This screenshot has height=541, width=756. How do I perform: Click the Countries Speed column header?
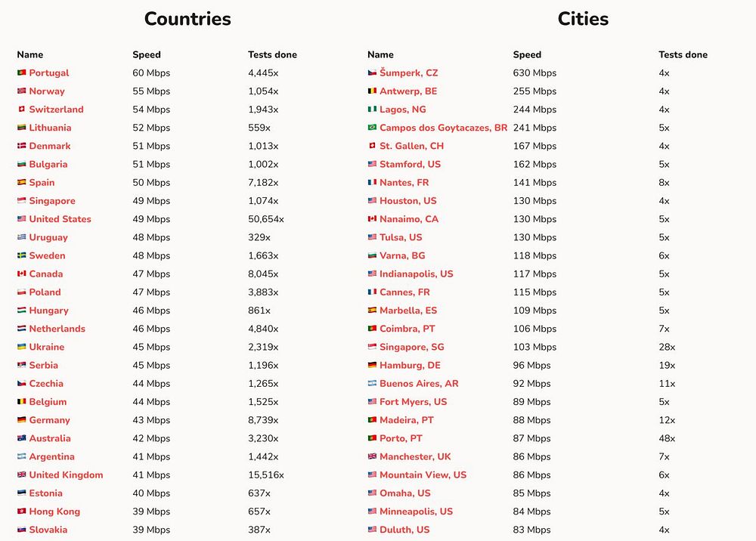[147, 54]
